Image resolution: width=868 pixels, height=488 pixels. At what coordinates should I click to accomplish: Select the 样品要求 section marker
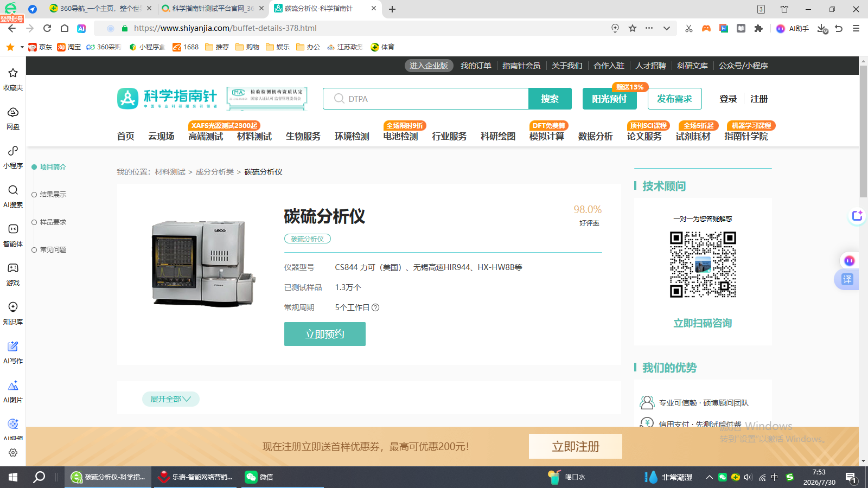point(49,222)
